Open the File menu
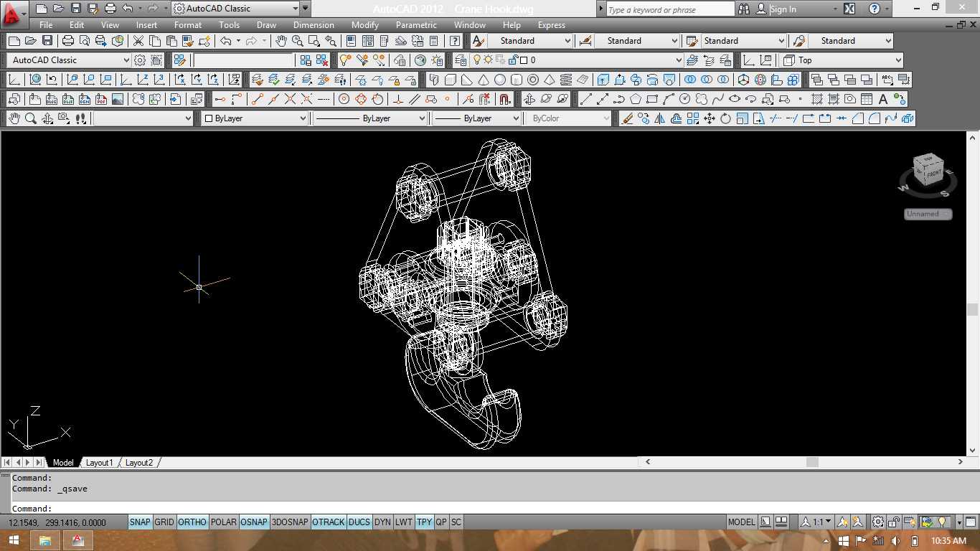Screen dimensions: 980x551 coord(46,25)
